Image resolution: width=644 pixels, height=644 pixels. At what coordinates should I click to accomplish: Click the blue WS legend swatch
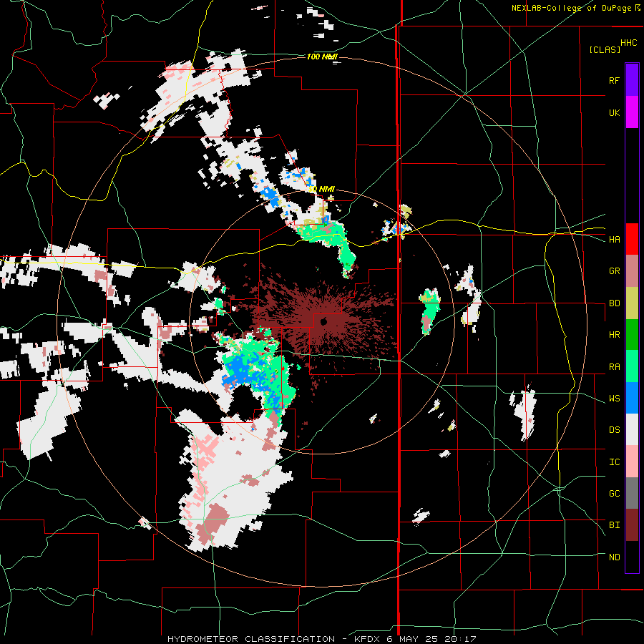(632, 398)
